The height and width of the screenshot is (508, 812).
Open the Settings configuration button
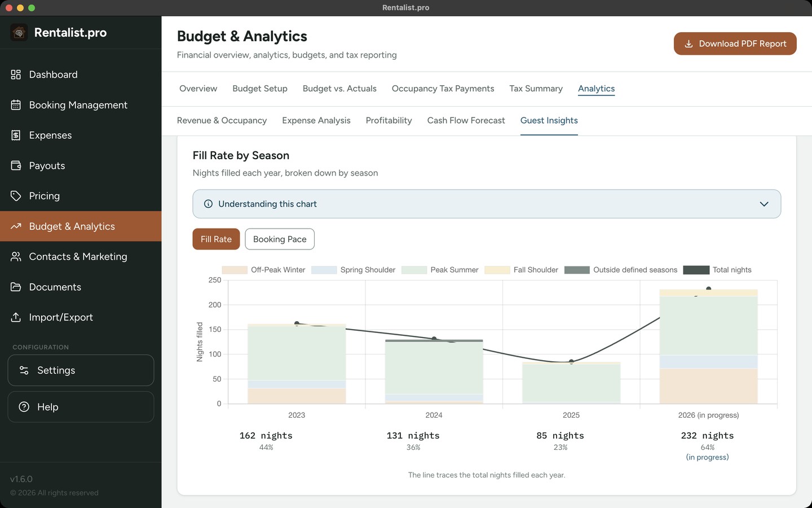click(81, 370)
